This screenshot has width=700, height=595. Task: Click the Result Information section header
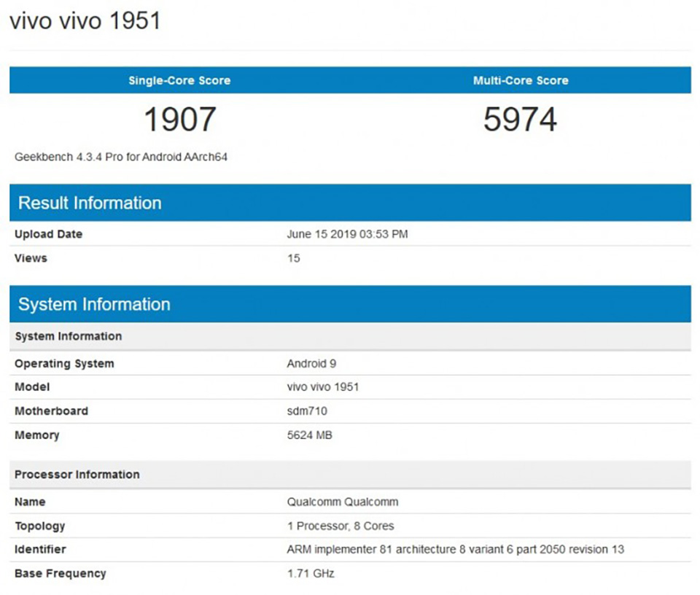pyautogui.click(x=351, y=203)
